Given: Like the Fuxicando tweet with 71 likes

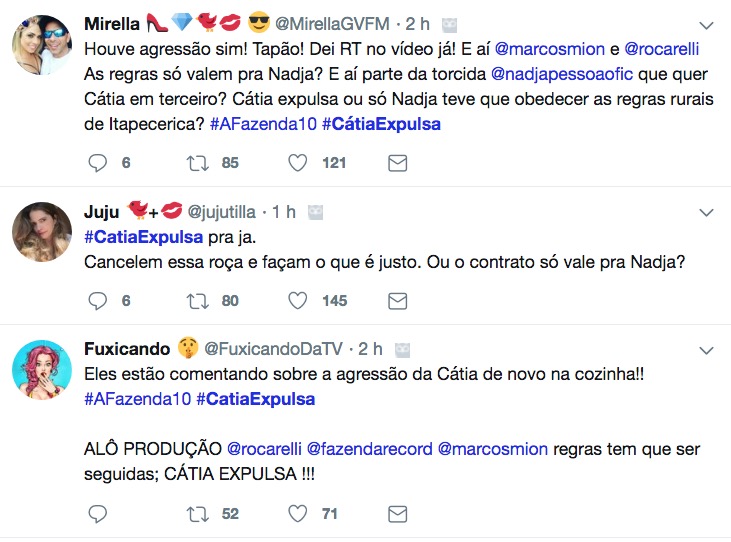Looking at the screenshot, I should pyautogui.click(x=297, y=514).
